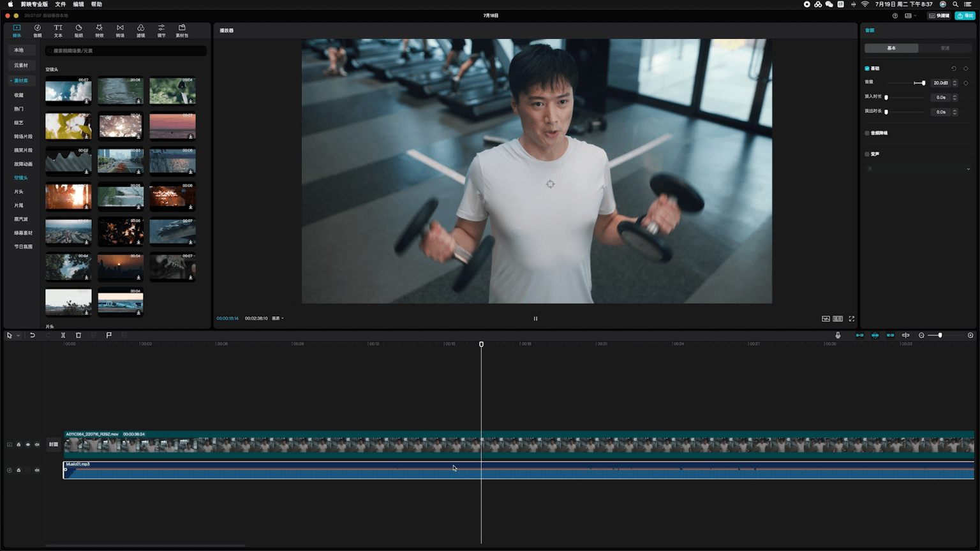980x551 pixels.
Task: Collapse the 素材库 library section
Action: [11, 81]
